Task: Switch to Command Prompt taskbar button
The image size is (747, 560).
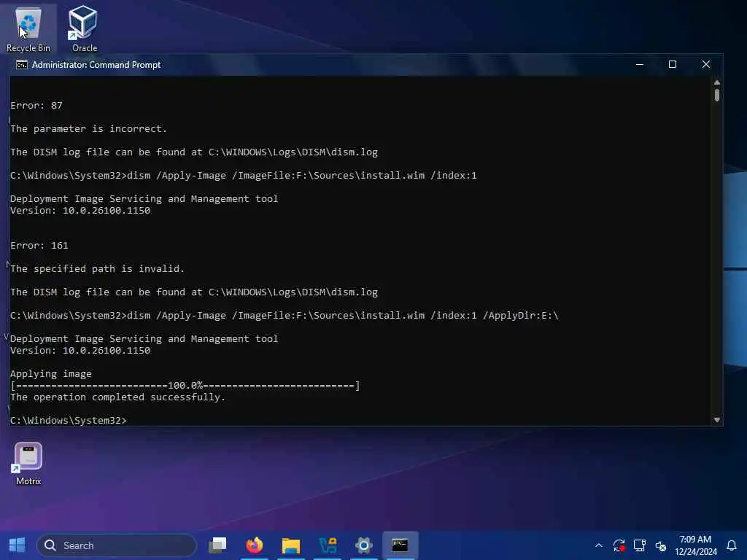Action: [400, 545]
